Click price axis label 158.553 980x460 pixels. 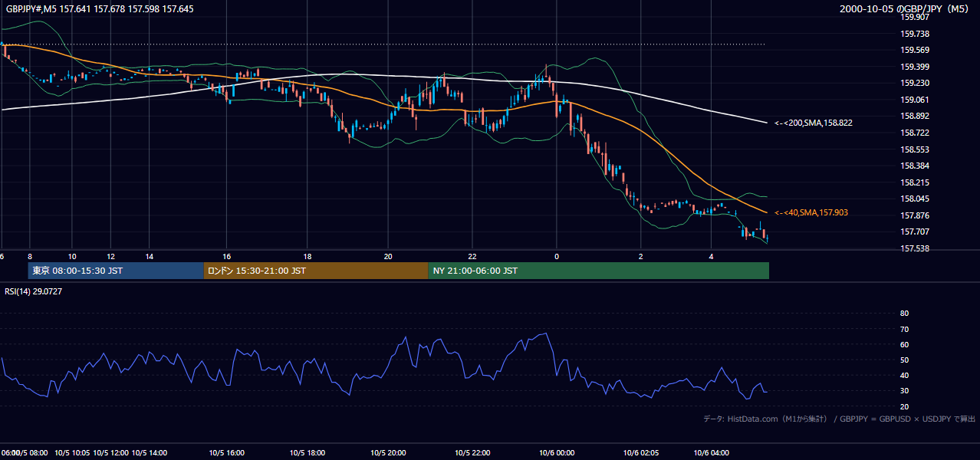pos(915,149)
